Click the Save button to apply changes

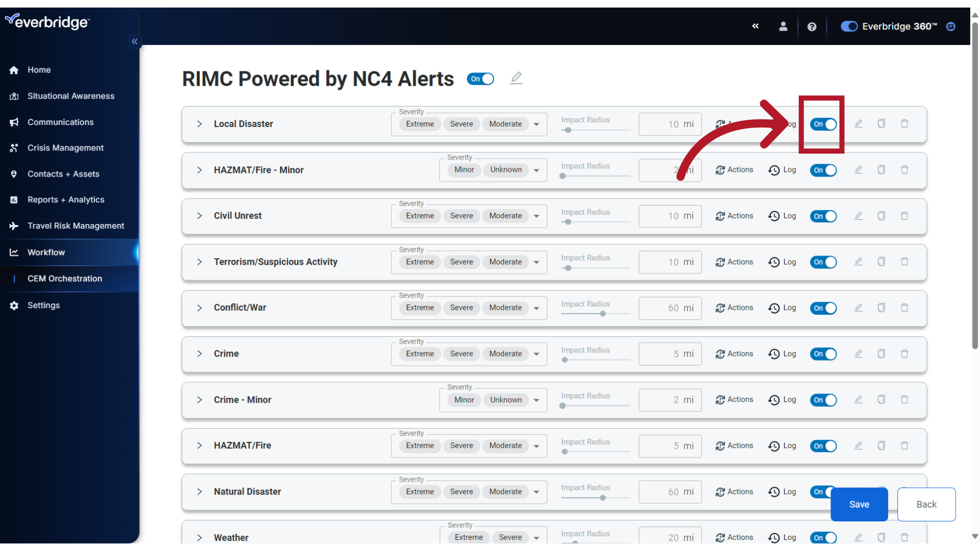(x=859, y=504)
